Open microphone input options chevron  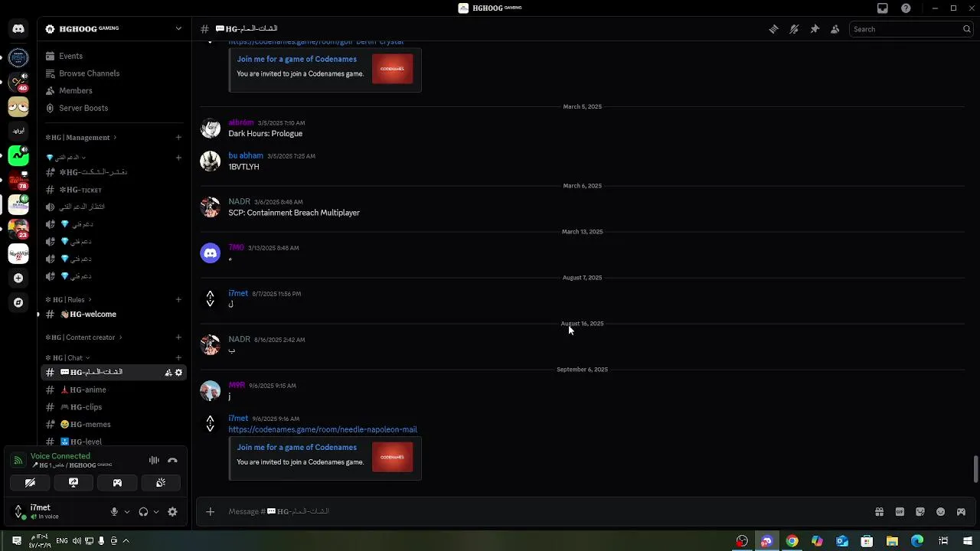127,512
